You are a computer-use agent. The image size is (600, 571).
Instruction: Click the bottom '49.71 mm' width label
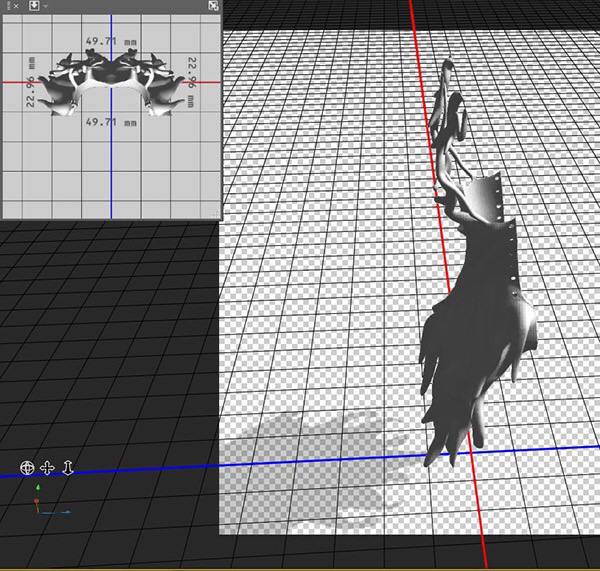(x=111, y=122)
